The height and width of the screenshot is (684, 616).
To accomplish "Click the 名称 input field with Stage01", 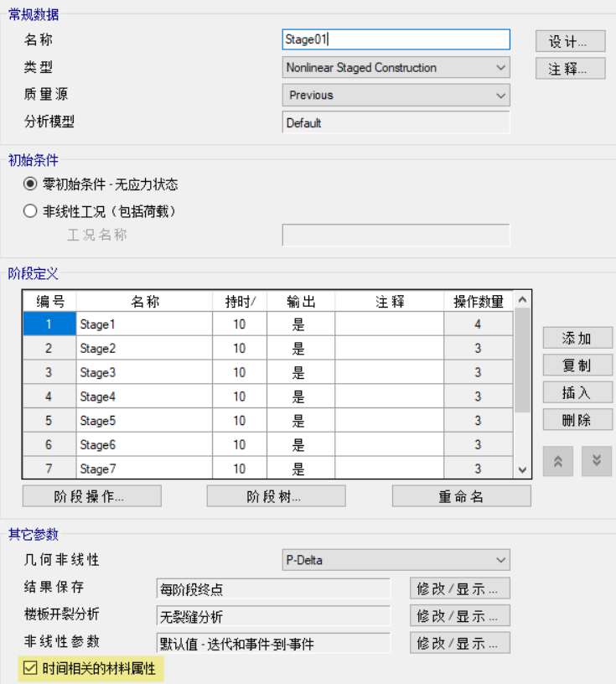I will [396, 39].
